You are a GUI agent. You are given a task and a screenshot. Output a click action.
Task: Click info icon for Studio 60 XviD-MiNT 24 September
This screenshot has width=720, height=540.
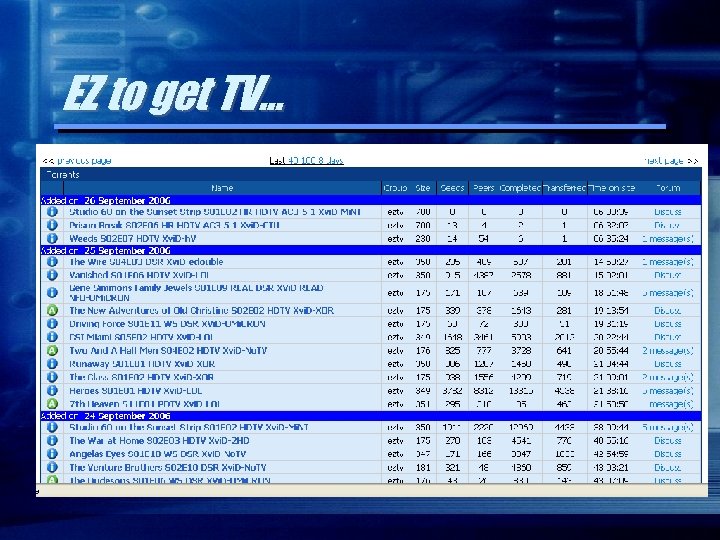coord(52,427)
